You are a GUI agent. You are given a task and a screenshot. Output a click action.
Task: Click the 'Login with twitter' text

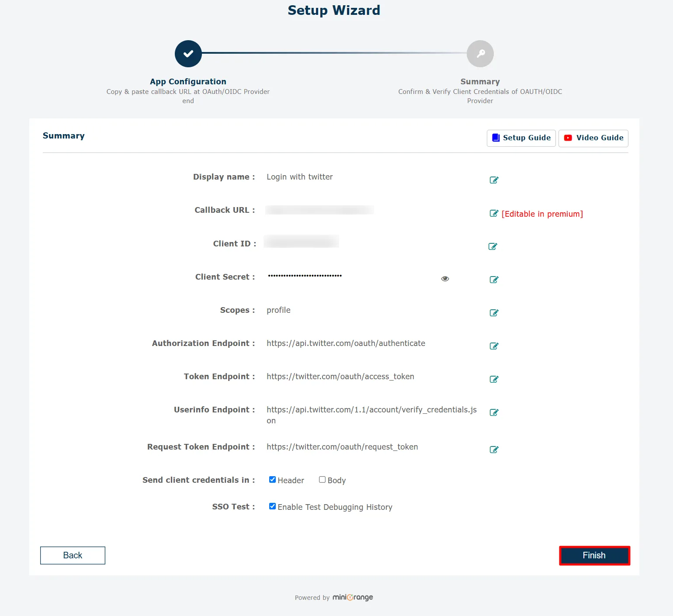[300, 177]
